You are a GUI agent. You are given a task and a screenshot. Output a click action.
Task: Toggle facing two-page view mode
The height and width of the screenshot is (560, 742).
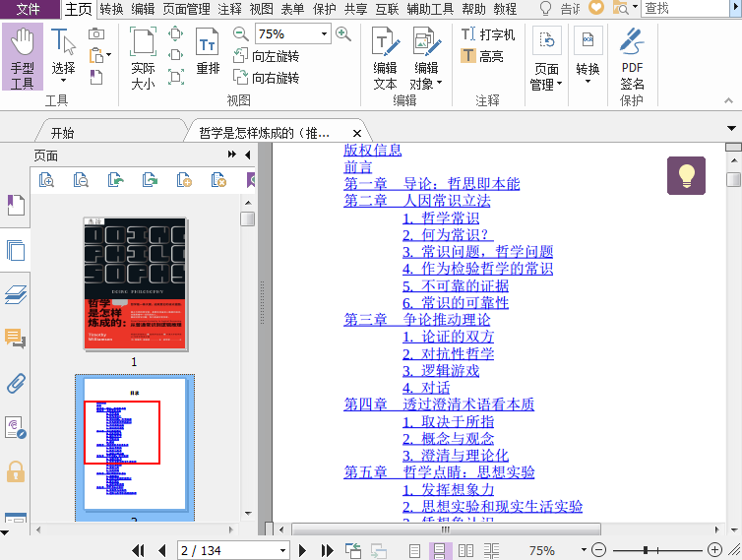click(x=466, y=551)
